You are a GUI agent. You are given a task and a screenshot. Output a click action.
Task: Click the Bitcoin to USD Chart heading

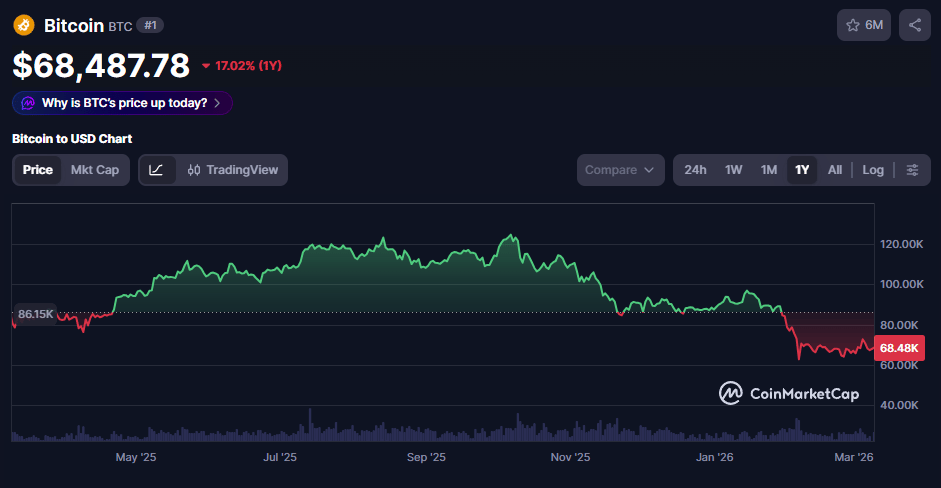point(72,139)
